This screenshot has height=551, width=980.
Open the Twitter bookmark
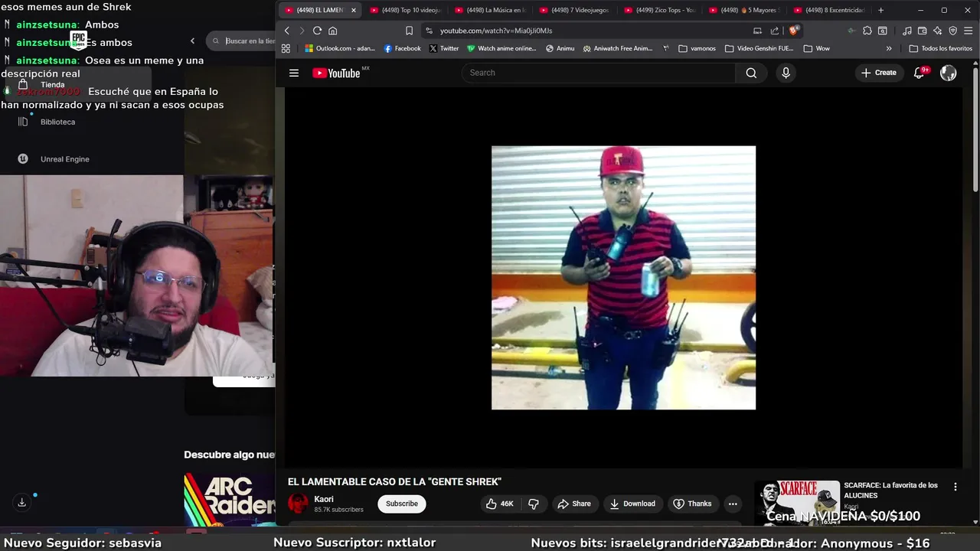[444, 48]
